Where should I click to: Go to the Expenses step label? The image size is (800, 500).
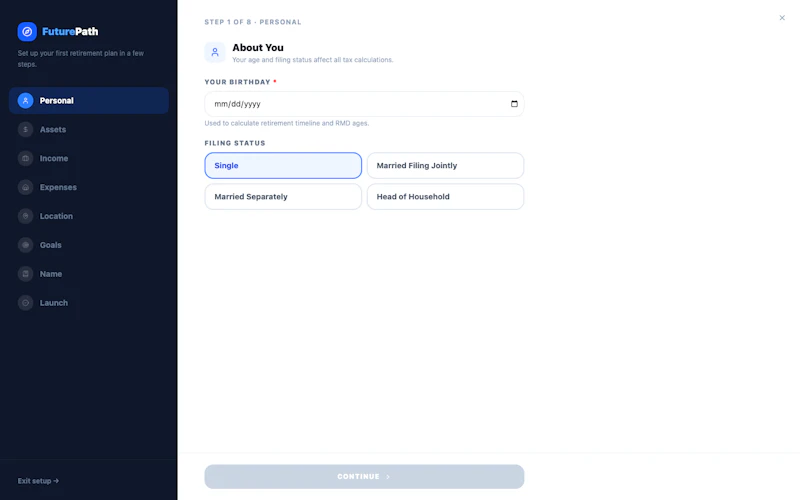click(58, 187)
